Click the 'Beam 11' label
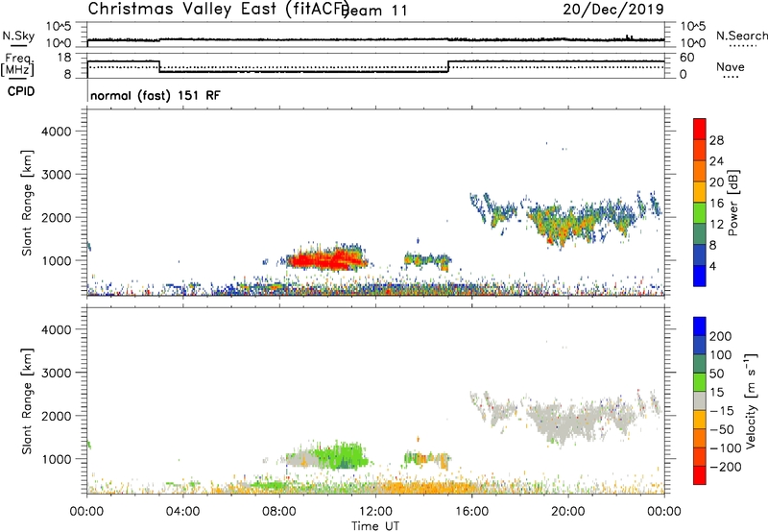This screenshot has height=532, width=768. click(374, 11)
